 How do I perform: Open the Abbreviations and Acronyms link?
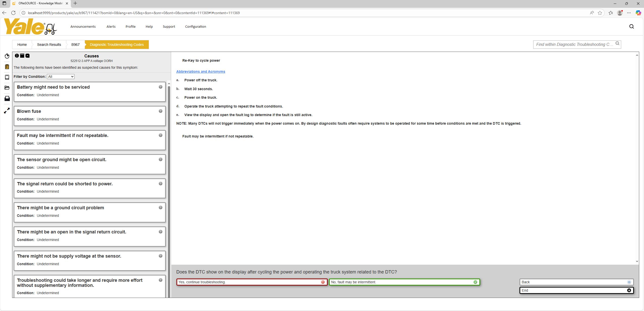200,71
